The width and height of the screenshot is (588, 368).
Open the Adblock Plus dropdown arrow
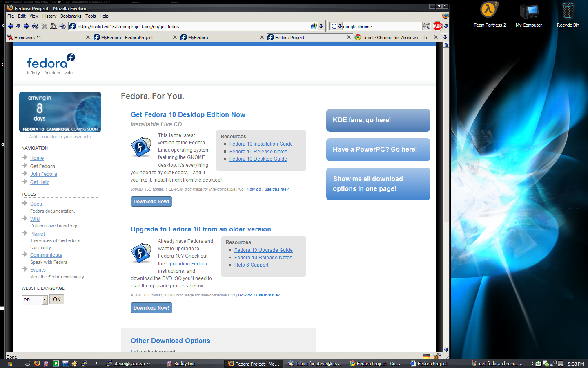coord(446,26)
